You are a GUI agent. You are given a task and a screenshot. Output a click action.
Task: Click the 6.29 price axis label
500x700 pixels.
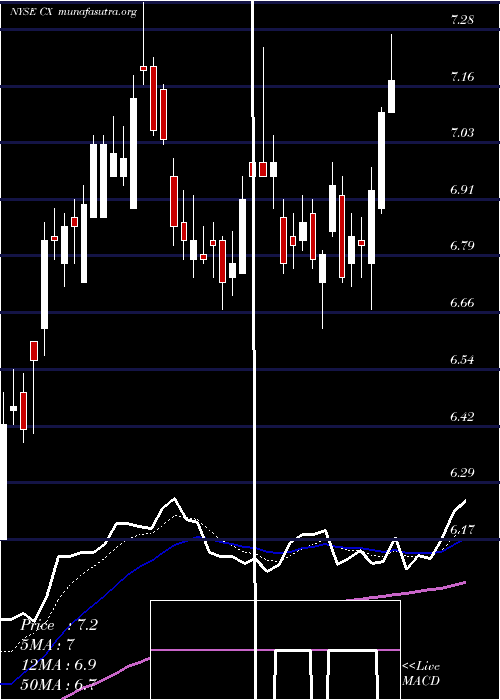(462, 473)
